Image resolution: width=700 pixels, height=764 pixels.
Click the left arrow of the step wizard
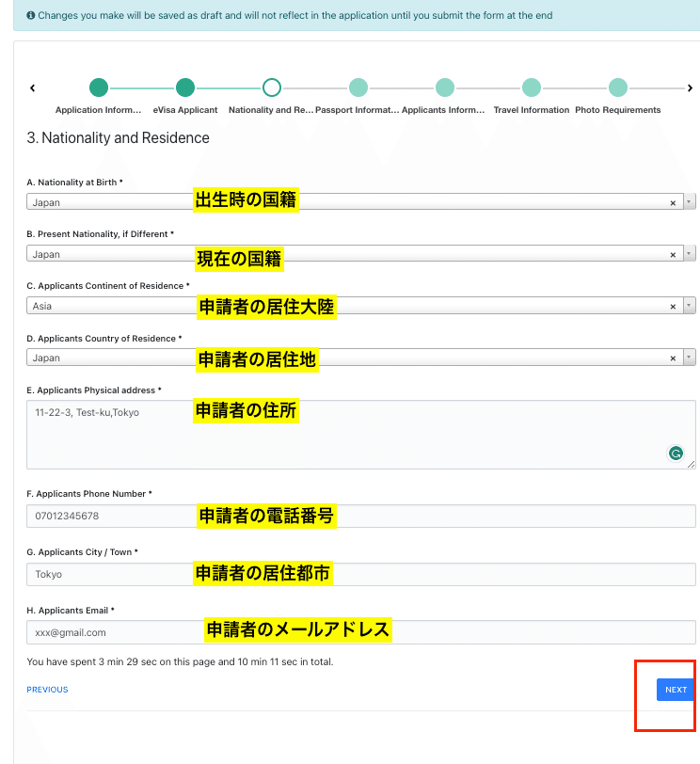coord(33,88)
